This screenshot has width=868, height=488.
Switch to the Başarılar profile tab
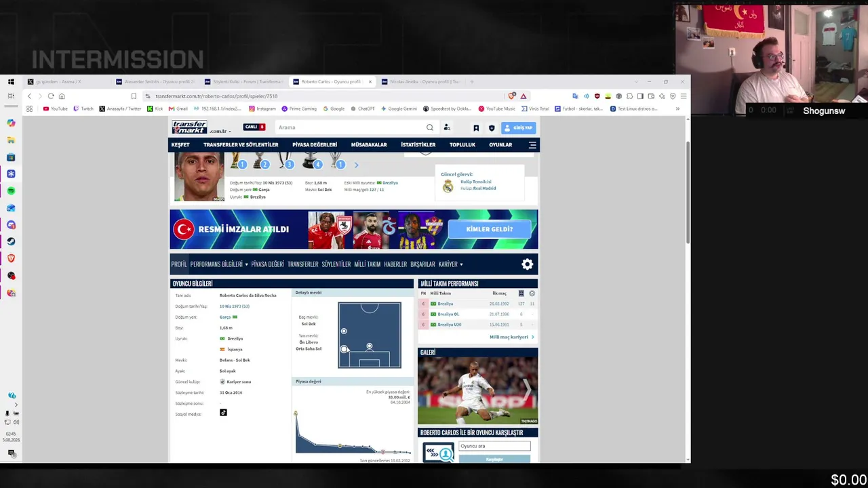422,264
